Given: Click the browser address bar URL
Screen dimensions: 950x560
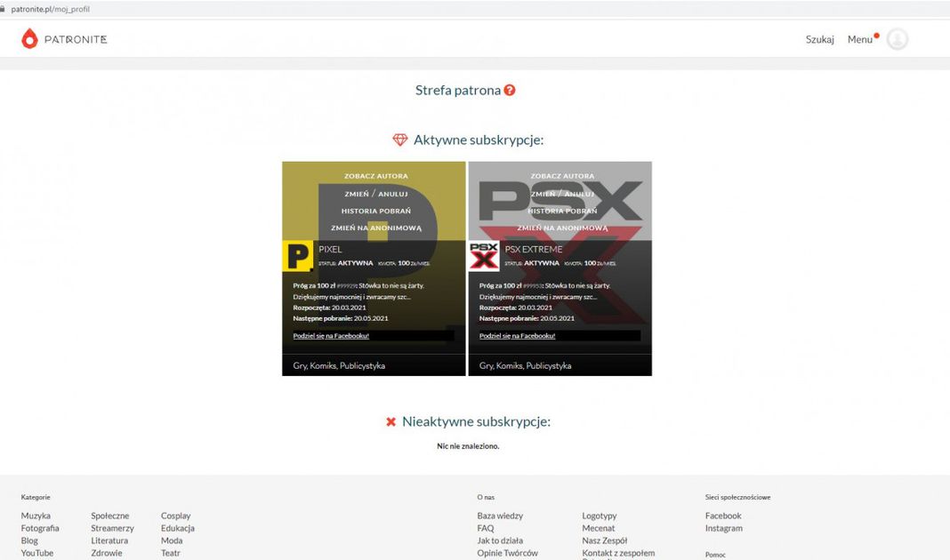Looking at the screenshot, I should pos(50,9).
